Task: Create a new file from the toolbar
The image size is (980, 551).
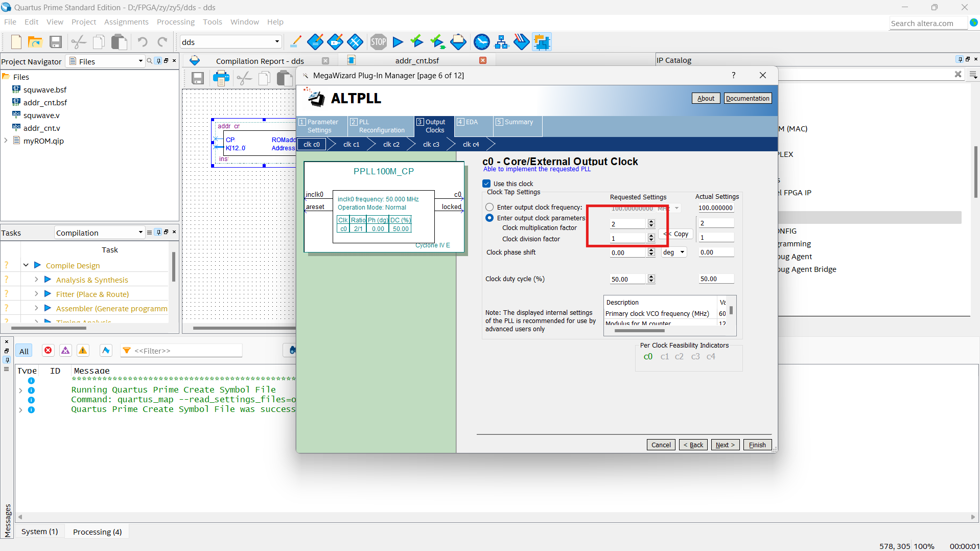Action: point(16,42)
